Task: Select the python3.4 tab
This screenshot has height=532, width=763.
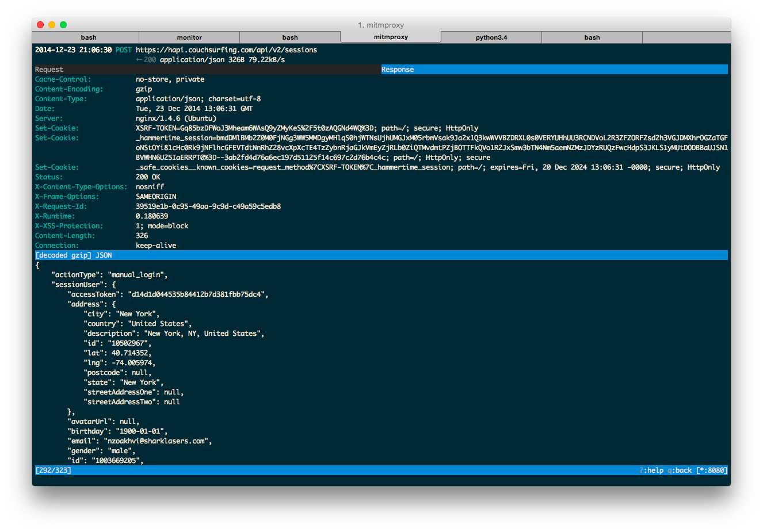Action: (x=491, y=36)
